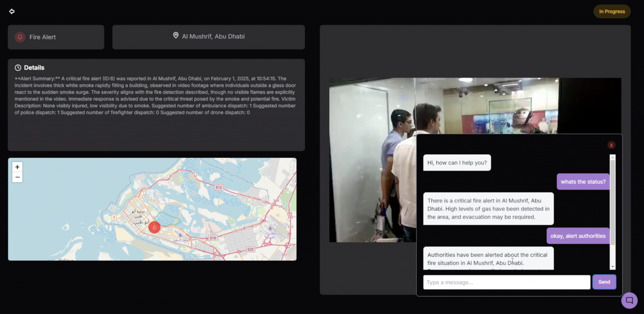Select the "okay, alert authorities" message bubble

point(578,236)
